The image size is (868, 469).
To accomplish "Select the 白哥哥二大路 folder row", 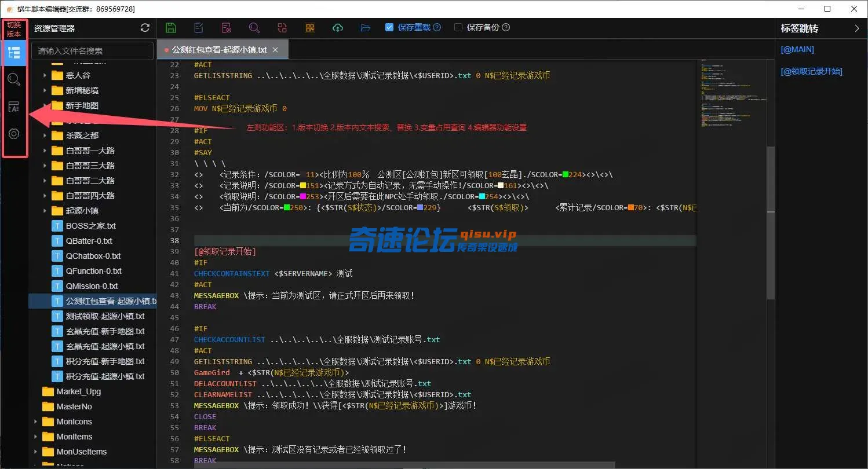I will [92, 181].
